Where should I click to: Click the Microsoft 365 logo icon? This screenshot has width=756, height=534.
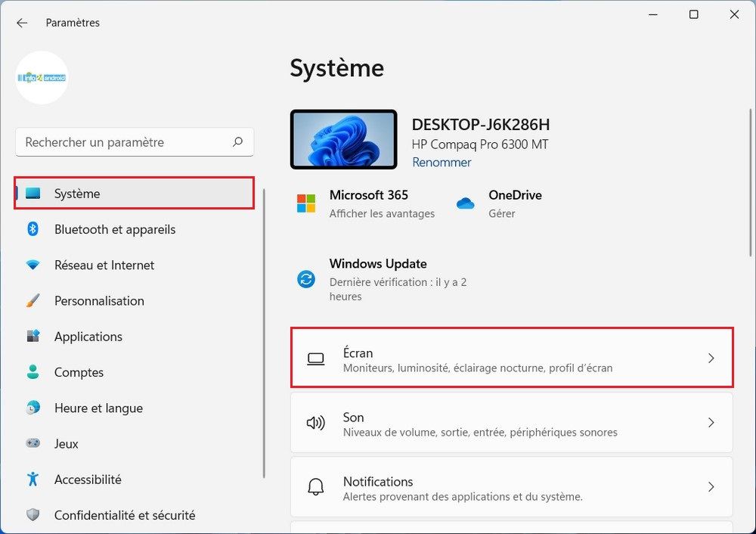306,203
